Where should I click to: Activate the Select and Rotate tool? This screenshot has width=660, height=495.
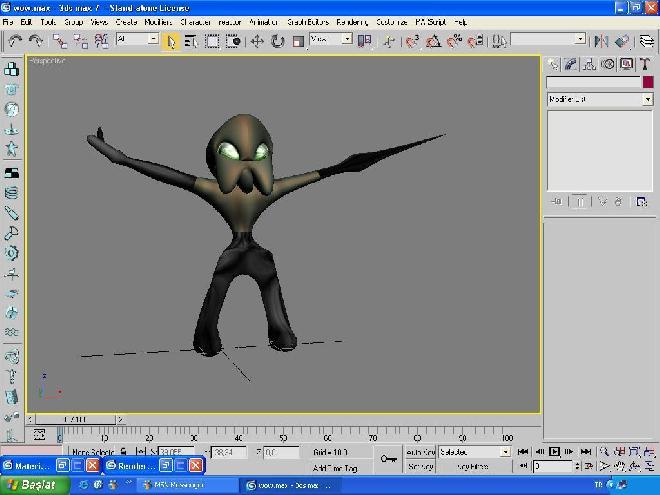point(277,41)
